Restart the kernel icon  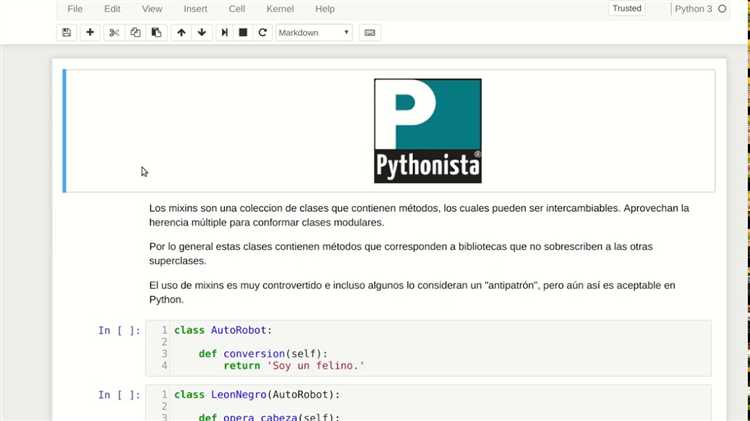coord(263,32)
